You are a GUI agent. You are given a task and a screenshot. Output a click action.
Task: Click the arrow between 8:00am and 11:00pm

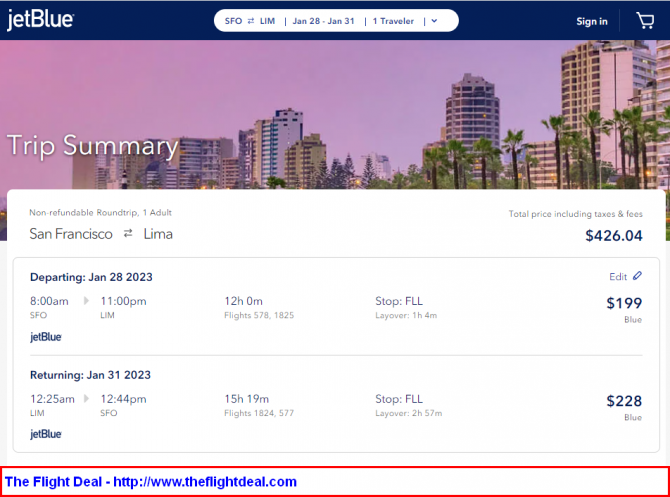[86, 301]
